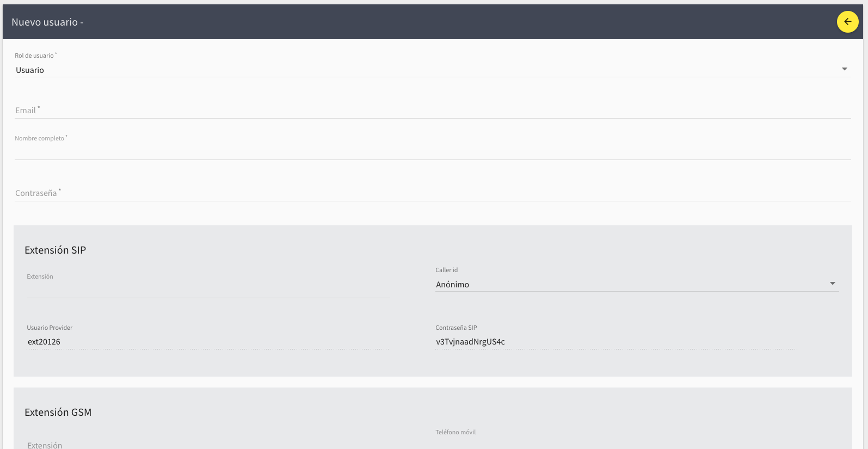This screenshot has width=868, height=449.
Task: Click the SIP Extensión input field
Action: 208,290
